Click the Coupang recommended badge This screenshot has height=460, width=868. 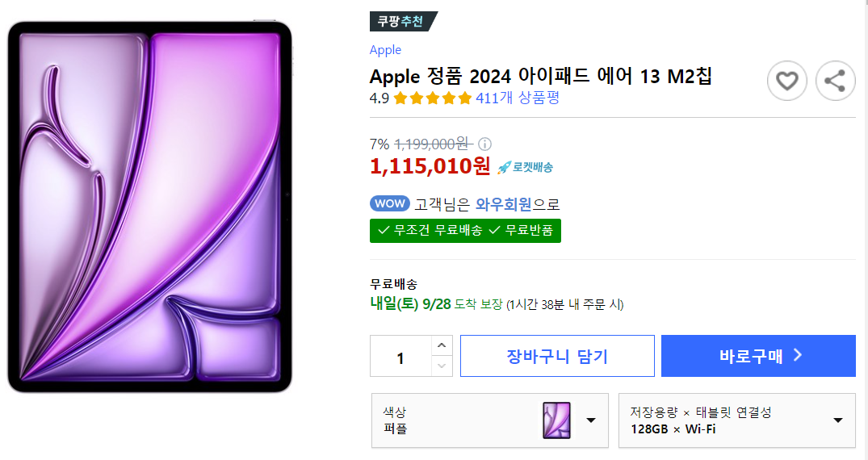402,22
